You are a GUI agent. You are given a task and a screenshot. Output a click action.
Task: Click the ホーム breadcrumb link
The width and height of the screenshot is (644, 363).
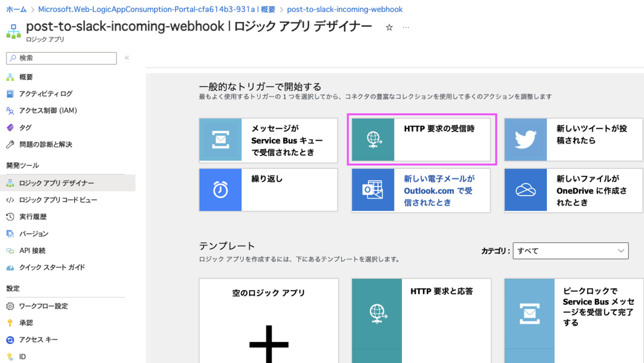pos(17,10)
